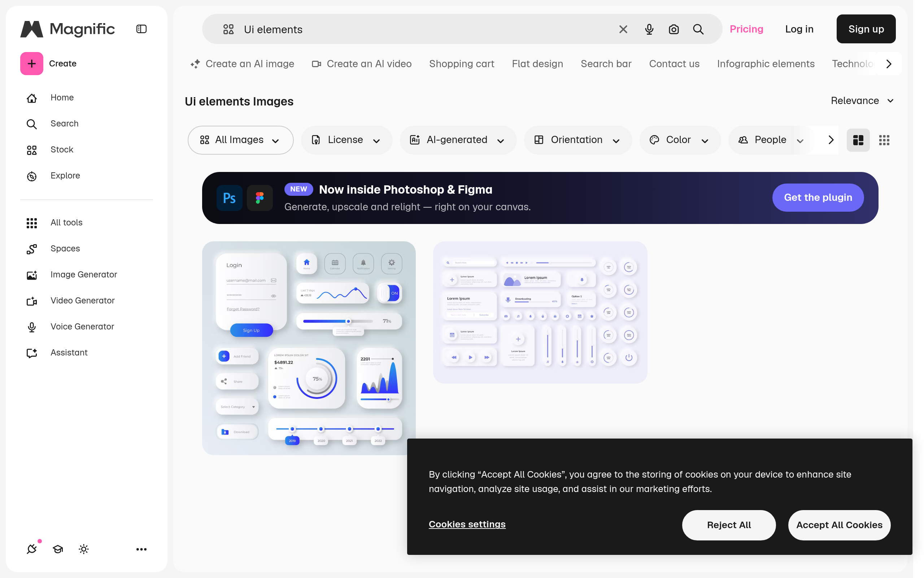
Task: Open the Orientation filter dropdown
Action: pos(578,140)
